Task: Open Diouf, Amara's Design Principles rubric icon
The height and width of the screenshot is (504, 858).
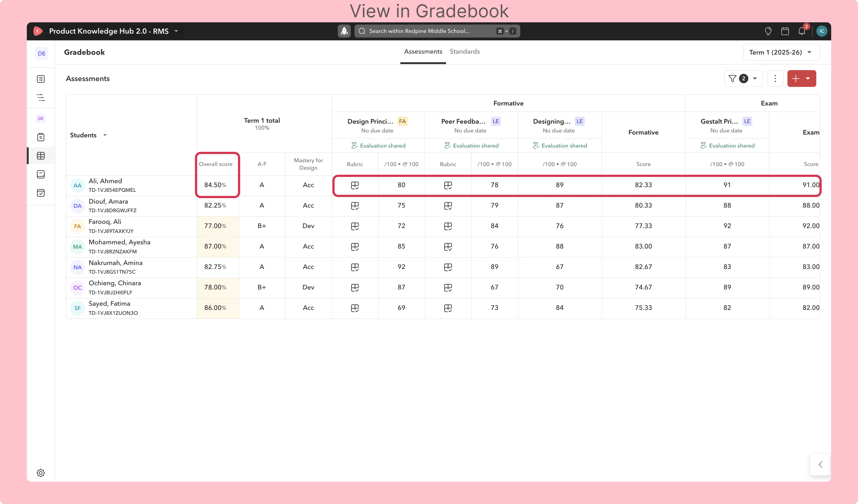Action: click(355, 206)
